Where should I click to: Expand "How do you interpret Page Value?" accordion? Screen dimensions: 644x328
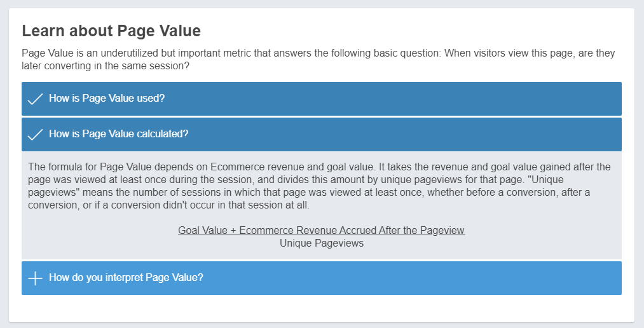coord(322,278)
